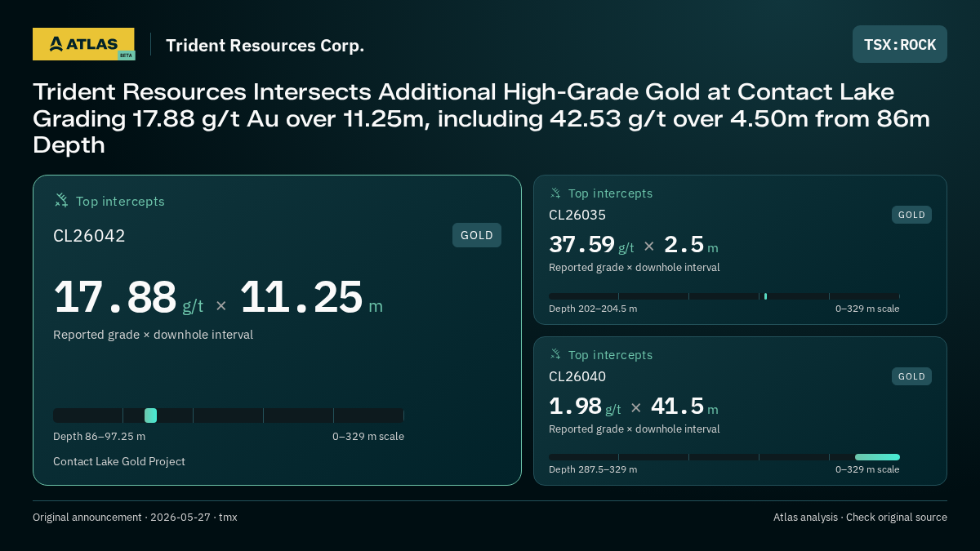Select the depth marker on the CL26042 bar

[150, 415]
